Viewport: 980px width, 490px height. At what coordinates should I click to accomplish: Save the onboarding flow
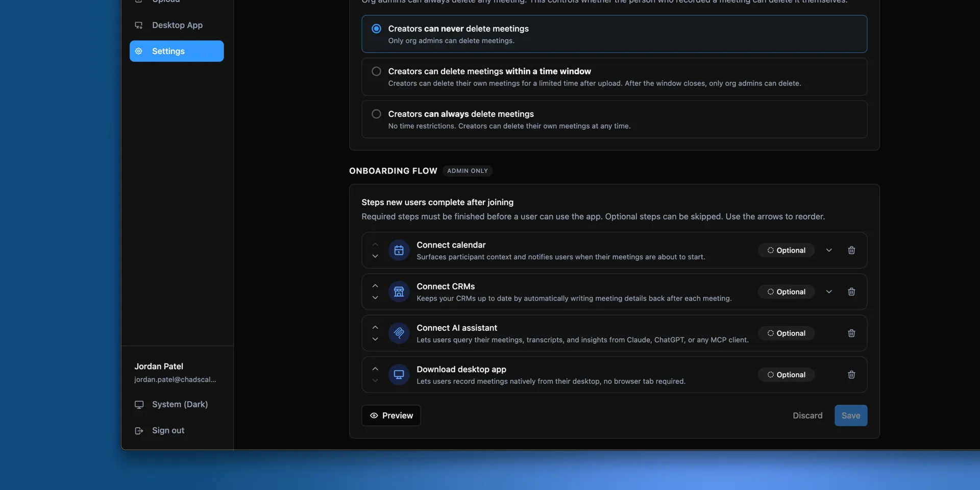click(x=851, y=415)
